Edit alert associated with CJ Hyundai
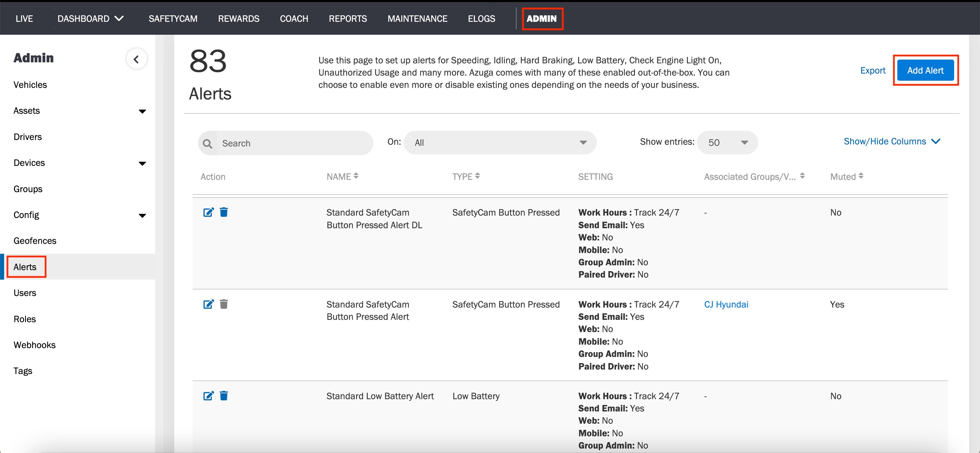Image resolution: width=980 pixels, height=453 pixels. 209,304
